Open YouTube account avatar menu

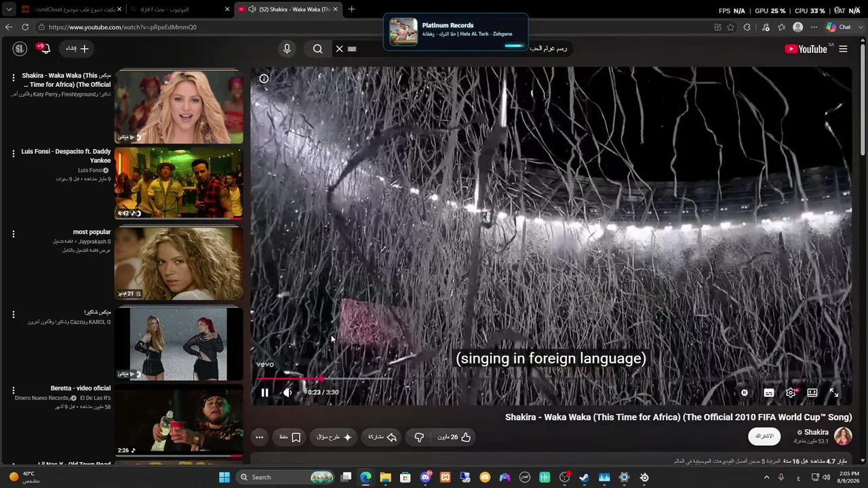point(20,49)
